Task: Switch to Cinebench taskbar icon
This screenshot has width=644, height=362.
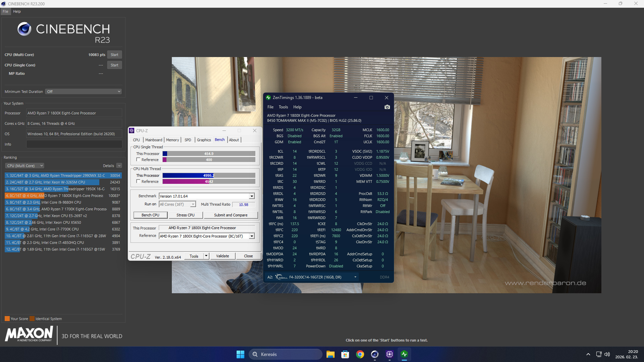Action: tap(375, 354)
